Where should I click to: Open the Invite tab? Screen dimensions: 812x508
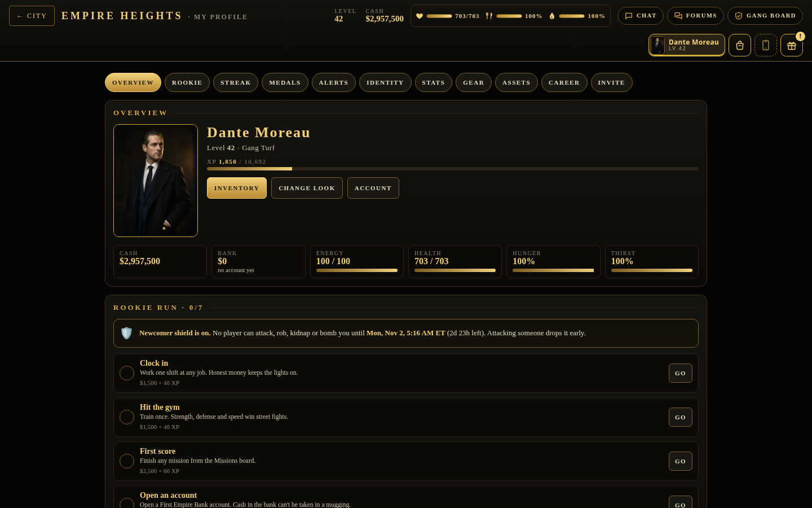click(612, 82)
